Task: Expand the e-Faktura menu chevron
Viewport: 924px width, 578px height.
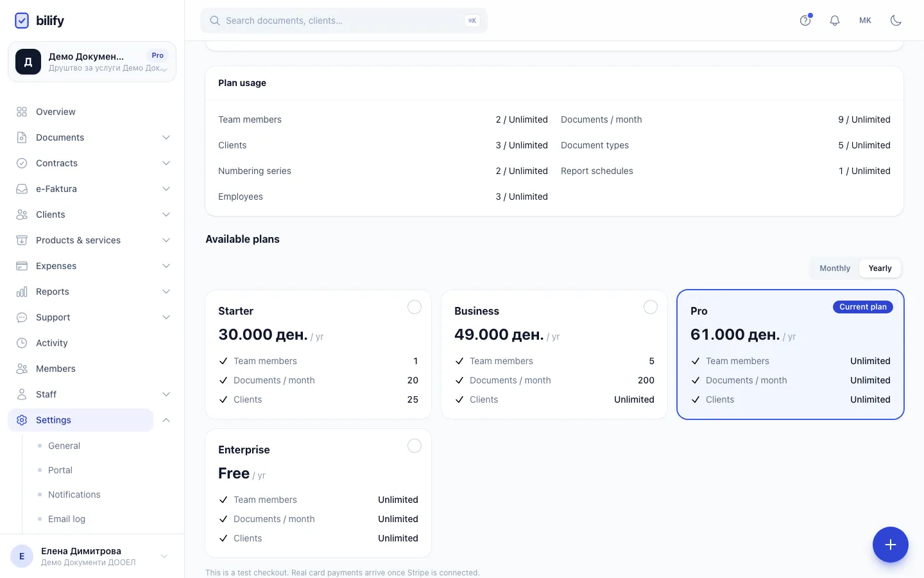Action: (166, 189)
